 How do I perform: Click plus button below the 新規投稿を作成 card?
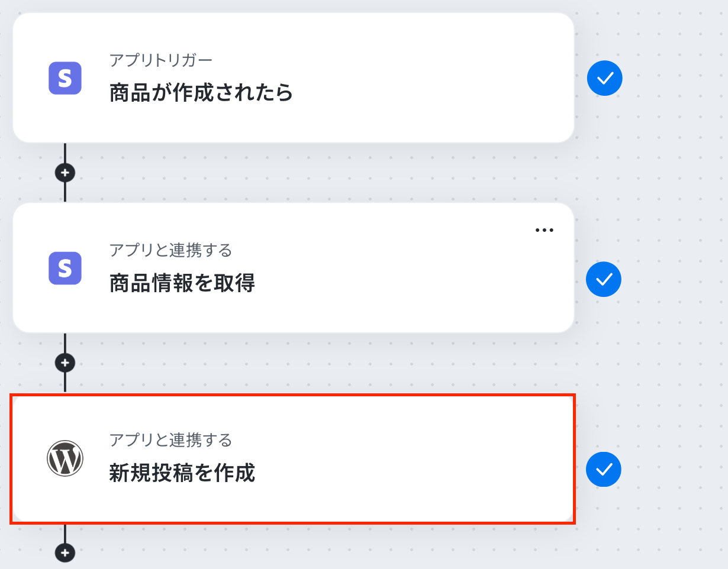click(x=65, y=552)
